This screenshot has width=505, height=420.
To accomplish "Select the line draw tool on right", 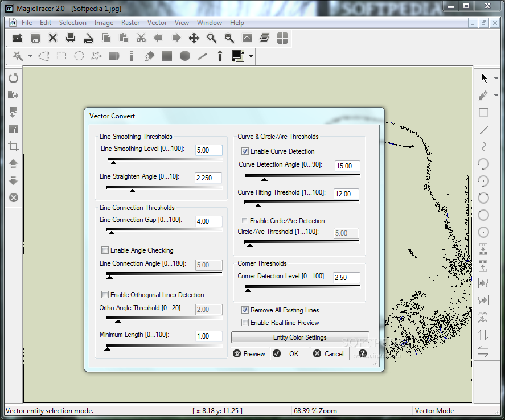I will pos(483,130).
